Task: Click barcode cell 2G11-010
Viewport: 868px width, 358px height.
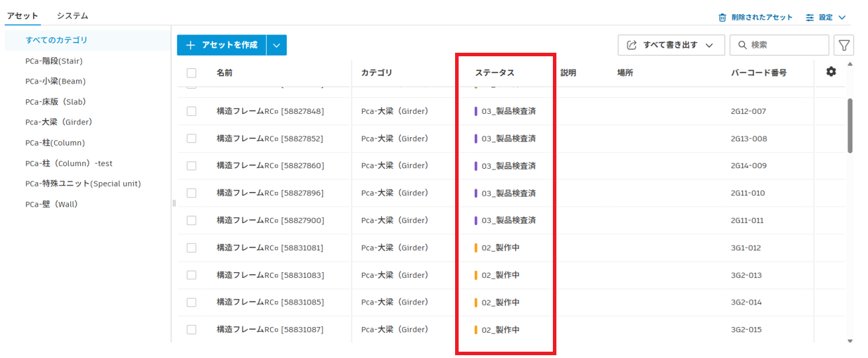Action: point(748,193)
